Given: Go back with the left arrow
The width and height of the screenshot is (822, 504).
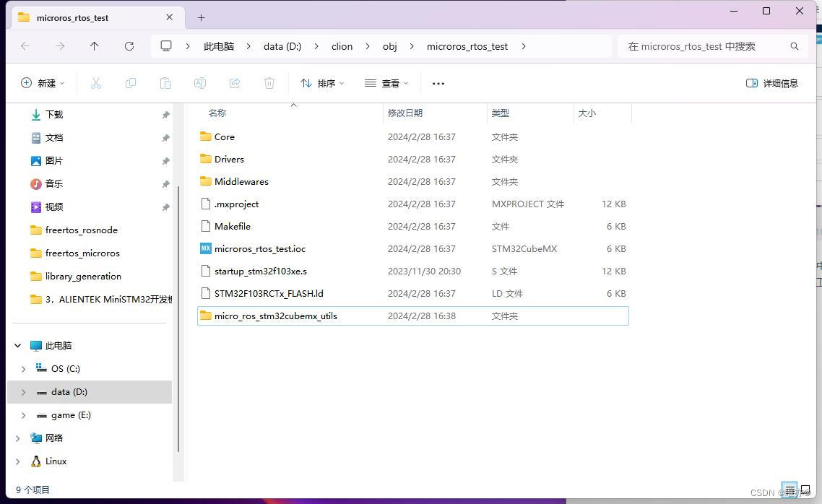Looking at the screenshot, I should point(25,46).
